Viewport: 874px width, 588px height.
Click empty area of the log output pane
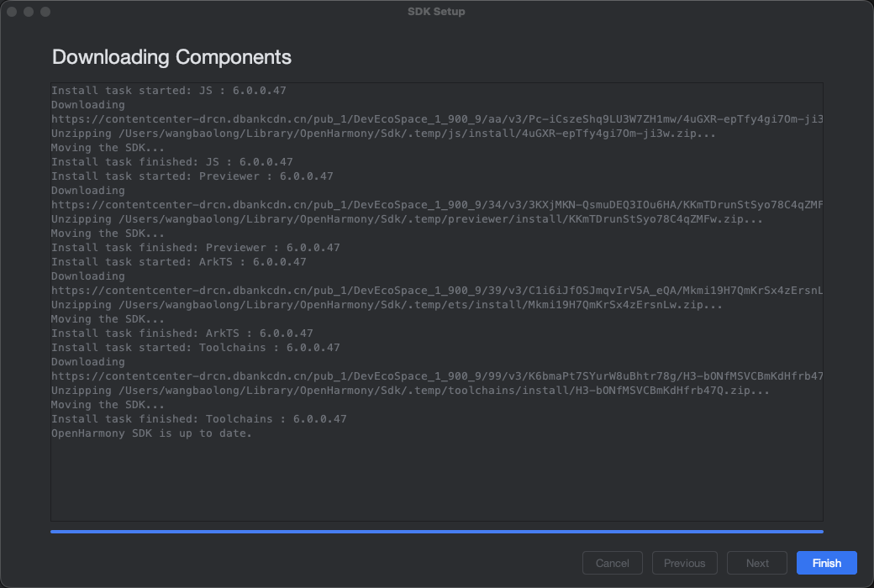[x=436, y=480]
